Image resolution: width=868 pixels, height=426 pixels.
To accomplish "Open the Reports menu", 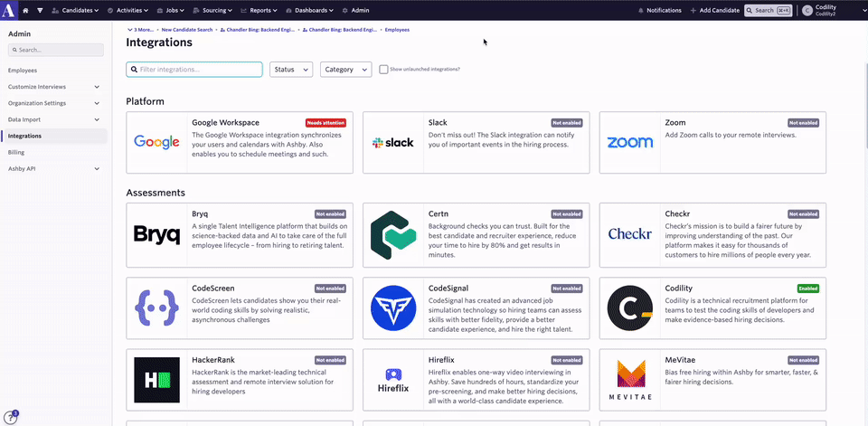I will click(x=259, y=11).
